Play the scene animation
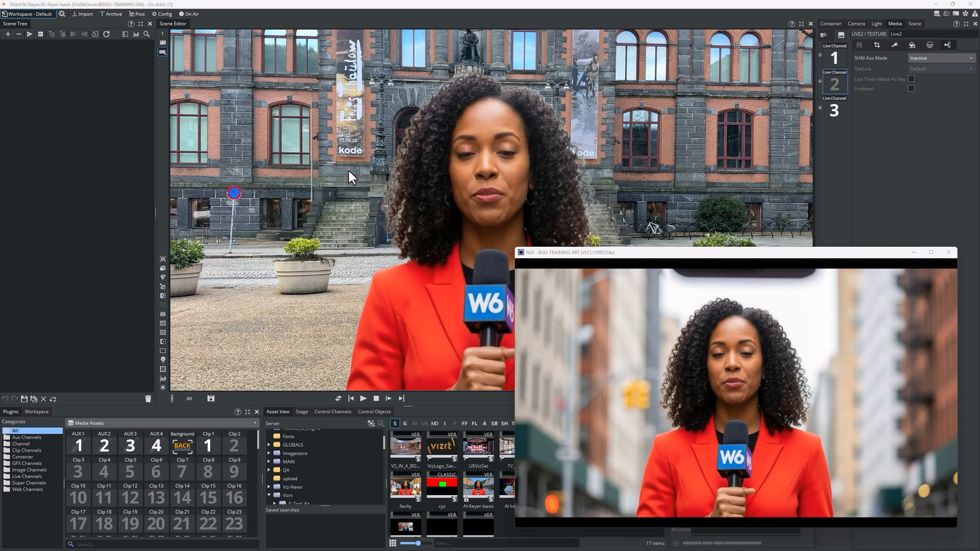The height and width of the screenshot is (551, 980). click(364, 398)
